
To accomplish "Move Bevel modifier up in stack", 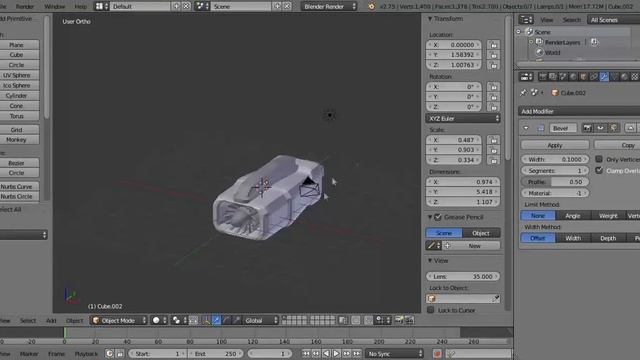I will 631,128.
